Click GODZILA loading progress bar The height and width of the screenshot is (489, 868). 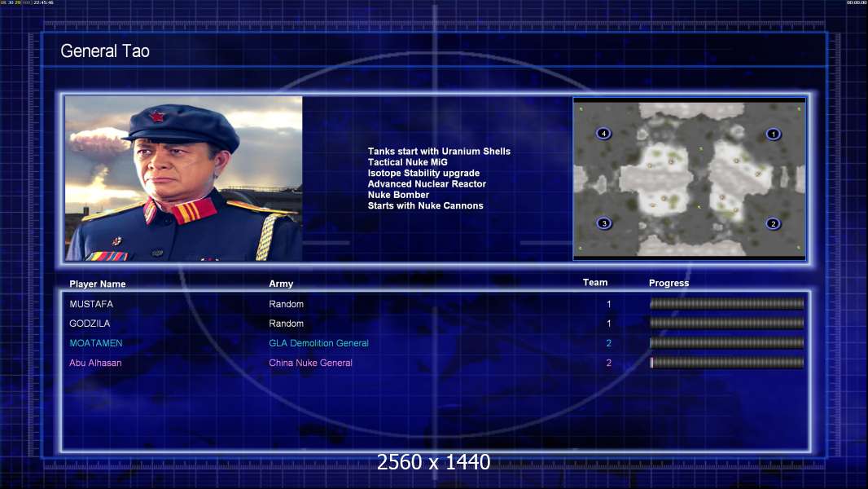click(x=726, y=323)
